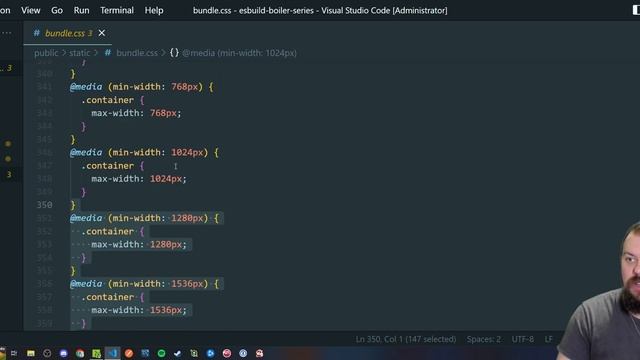
Task: Open Discord from the taskbar
Action: tap(63, 353)
